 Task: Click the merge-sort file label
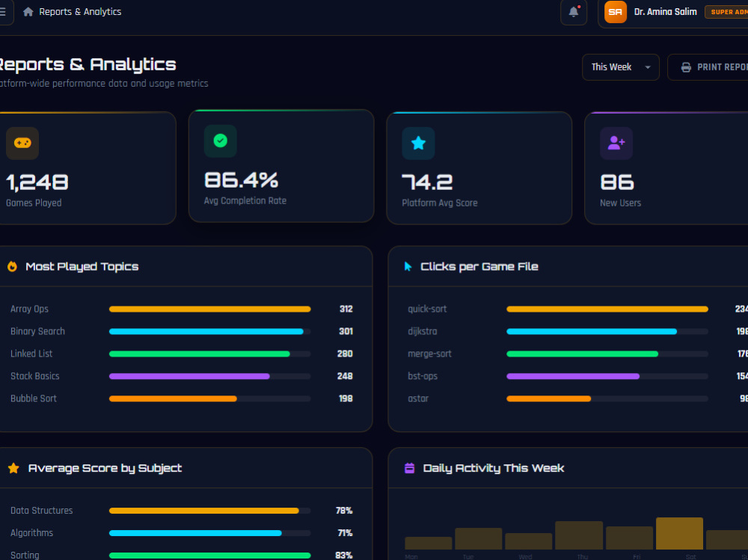tap(430, 354)
